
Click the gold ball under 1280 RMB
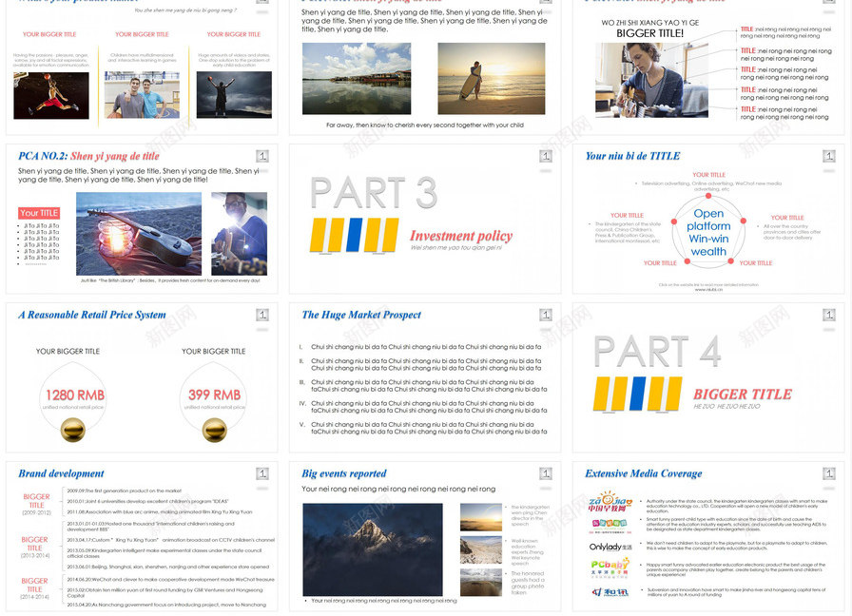(73, 431)
